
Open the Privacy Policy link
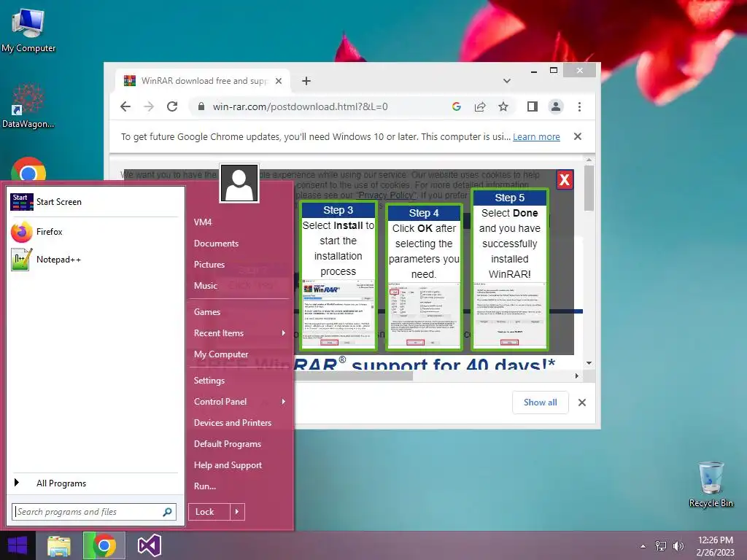pos(386,195)
